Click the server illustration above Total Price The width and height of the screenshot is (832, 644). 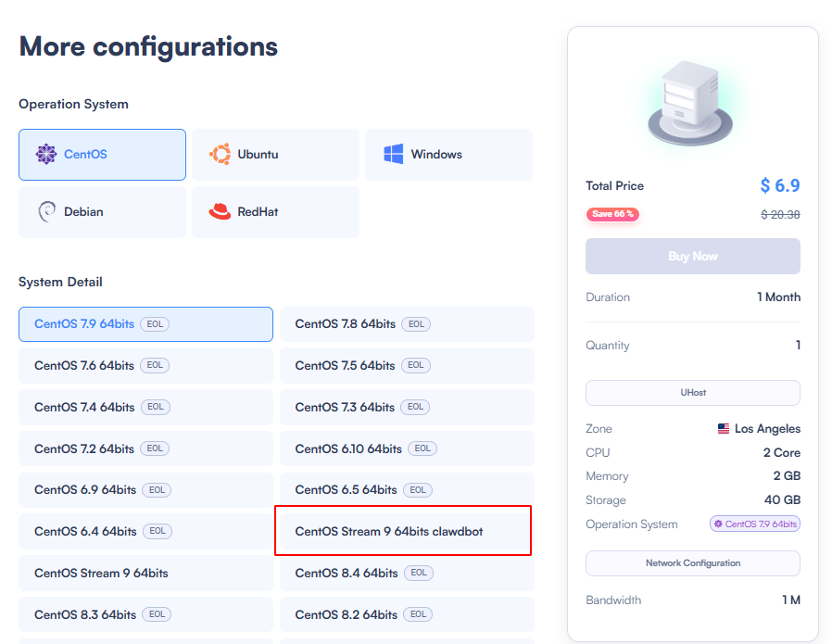pyautogui.click(x=691, y=97)
